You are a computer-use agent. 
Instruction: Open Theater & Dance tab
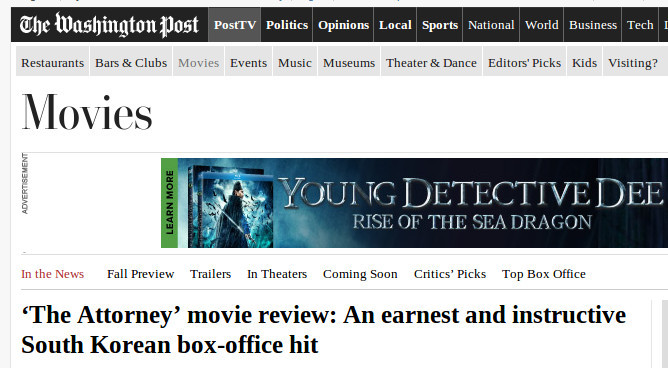pyautogui.click(x=431, y=63)
